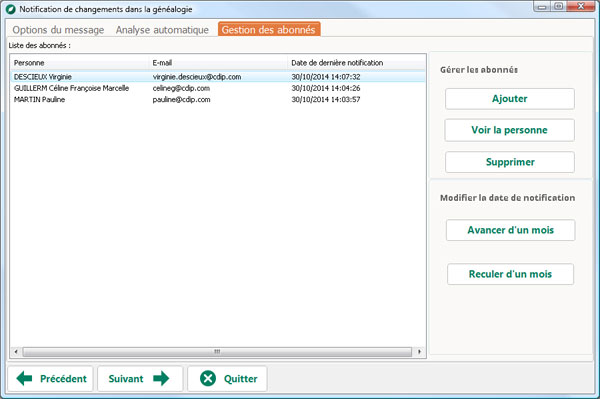Switch to the Analyse automatique tab
The height and width of the screenshot is (399, 600).
[162, 30]
